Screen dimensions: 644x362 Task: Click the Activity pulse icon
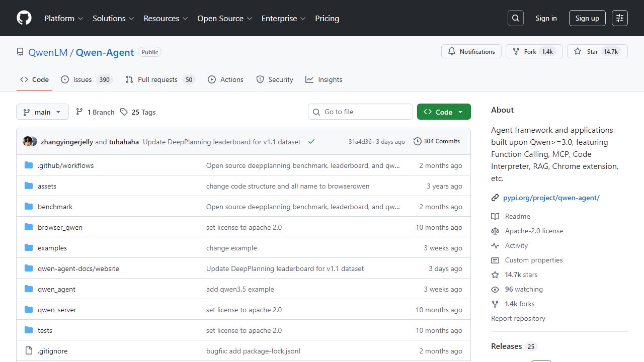click(495, 245)
